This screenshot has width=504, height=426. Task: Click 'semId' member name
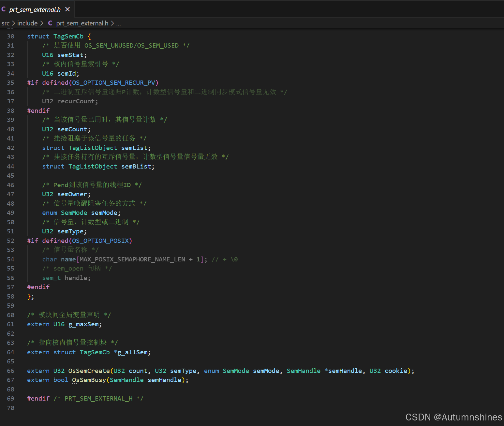coord(67,74)
